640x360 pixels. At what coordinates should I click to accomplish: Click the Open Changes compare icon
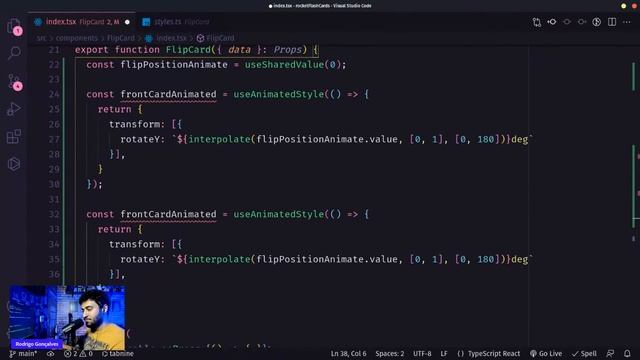537,22
